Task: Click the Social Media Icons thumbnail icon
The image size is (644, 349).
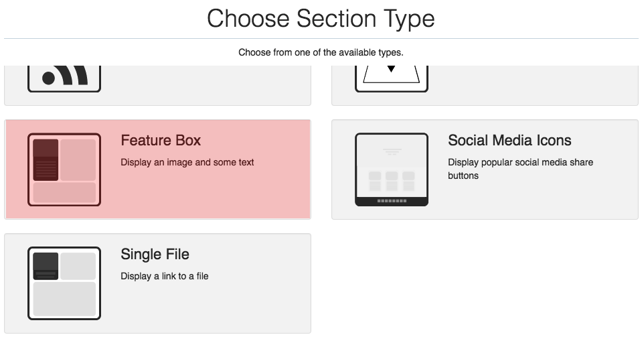Action: (392, 169)
